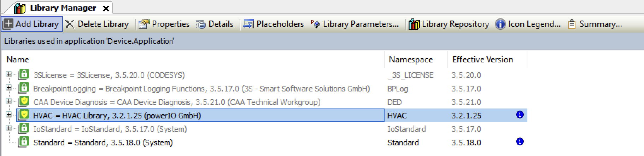Click the info icon on HVAC row

click(x=520, y=115)
